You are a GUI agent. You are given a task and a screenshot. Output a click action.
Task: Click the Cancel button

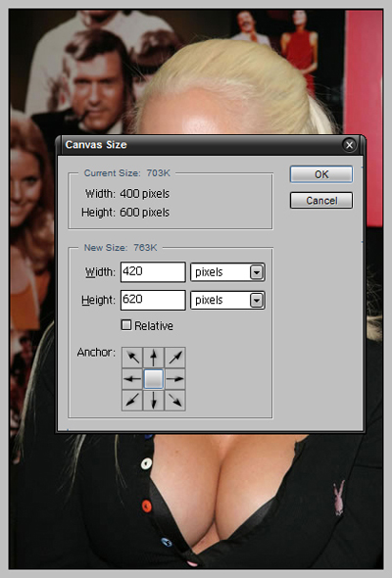pos(321,200)
